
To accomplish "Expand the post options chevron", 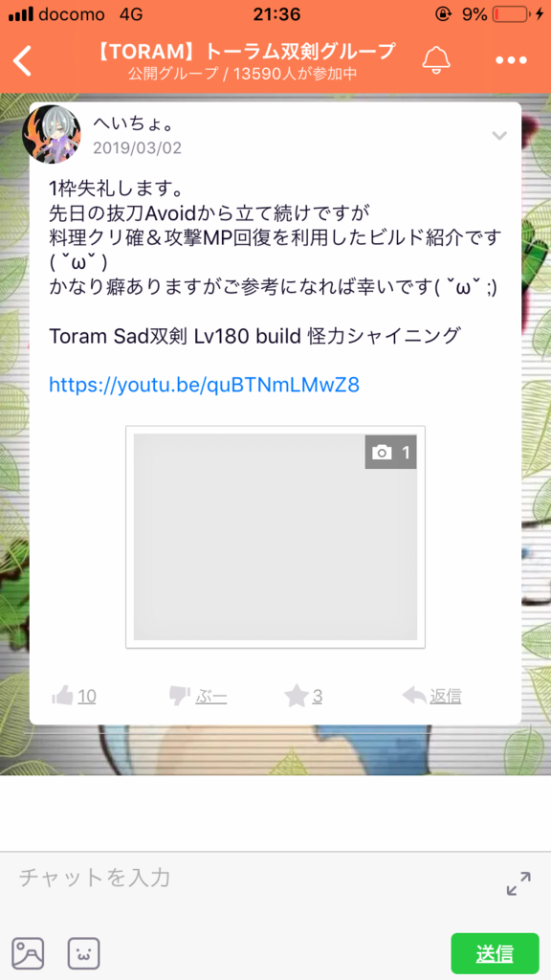I will coord(499,136).
